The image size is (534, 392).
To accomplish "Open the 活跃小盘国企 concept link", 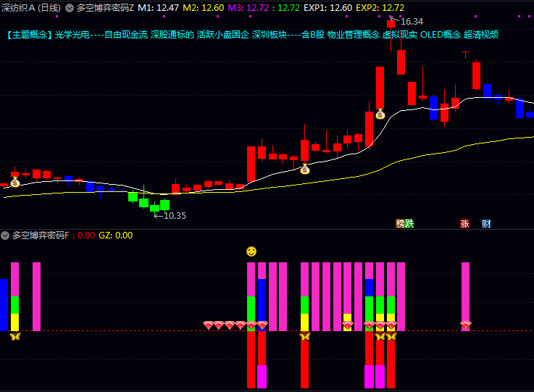I will click(x=223, y=34).
